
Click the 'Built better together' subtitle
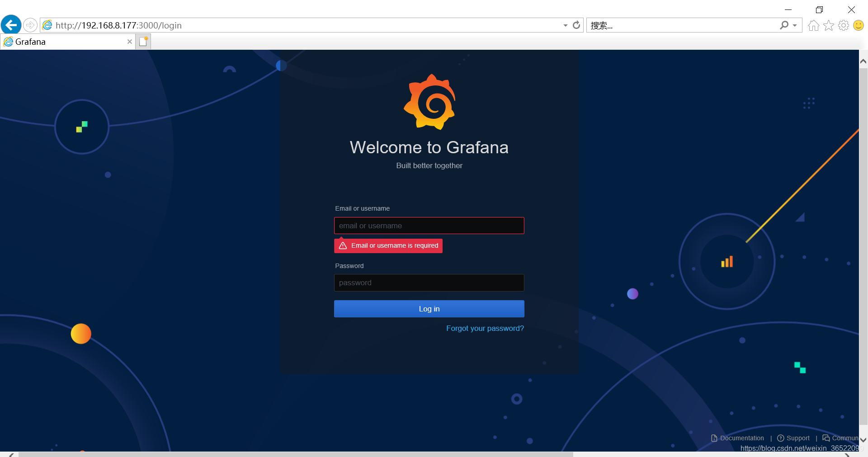tap(429, 165)
